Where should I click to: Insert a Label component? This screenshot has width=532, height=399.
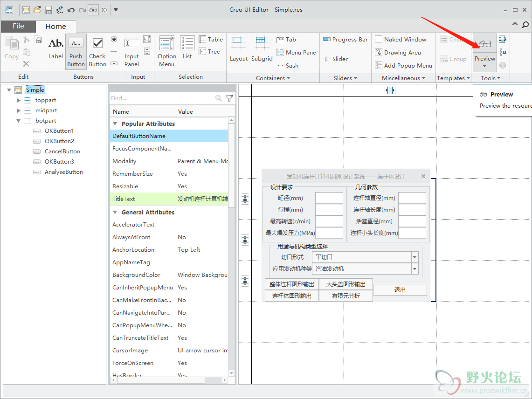pyautogui.click(x=55, y=48)
